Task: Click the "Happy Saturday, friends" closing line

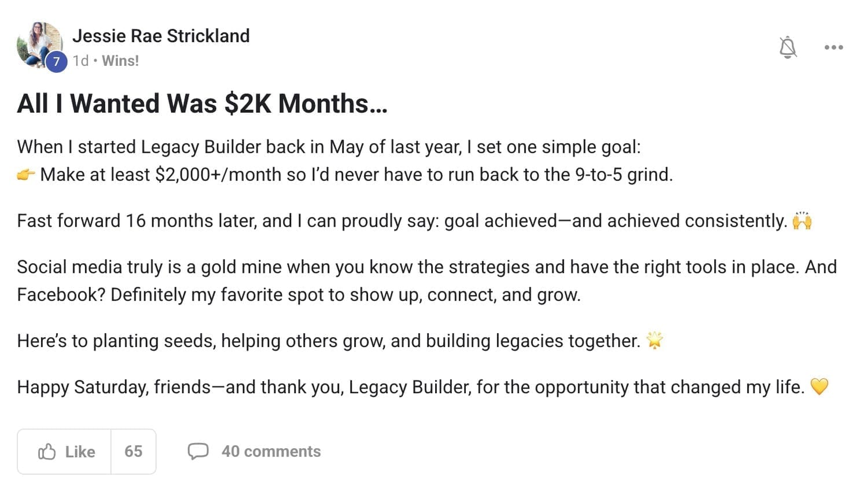Action: 410,387
